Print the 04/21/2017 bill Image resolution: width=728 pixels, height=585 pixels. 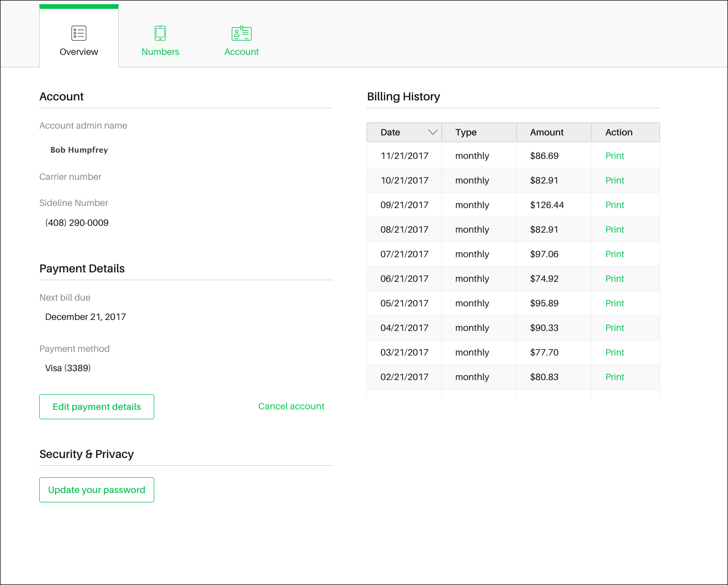615,328
